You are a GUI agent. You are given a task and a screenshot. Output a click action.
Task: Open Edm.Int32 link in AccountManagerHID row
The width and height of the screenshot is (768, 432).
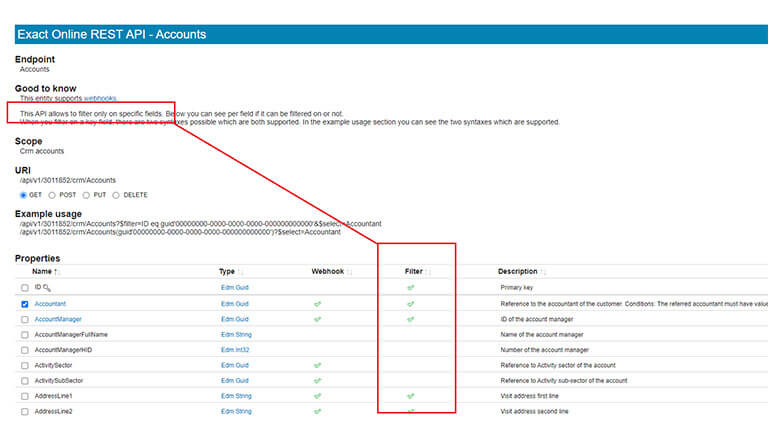pyautogui.click(x=235, y=350)
